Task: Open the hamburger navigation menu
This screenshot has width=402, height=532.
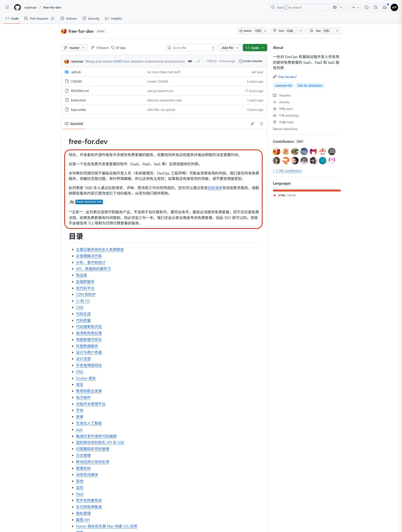Action: pos(7,8)
